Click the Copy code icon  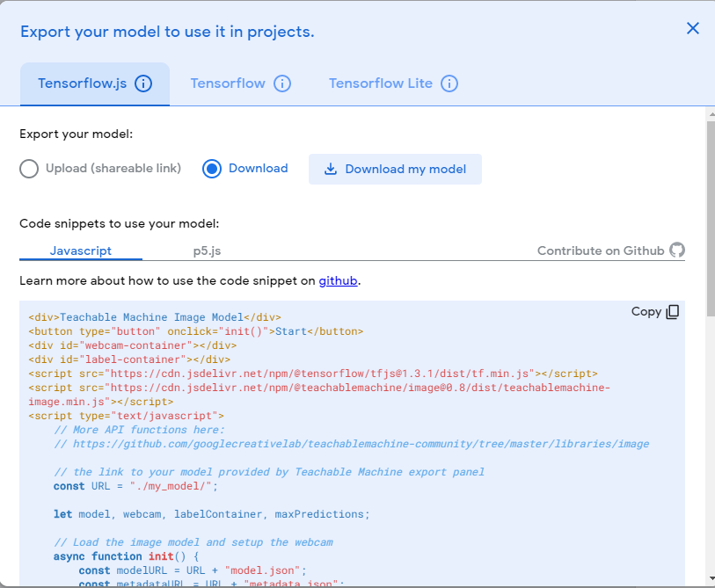(x=673, y=312)
